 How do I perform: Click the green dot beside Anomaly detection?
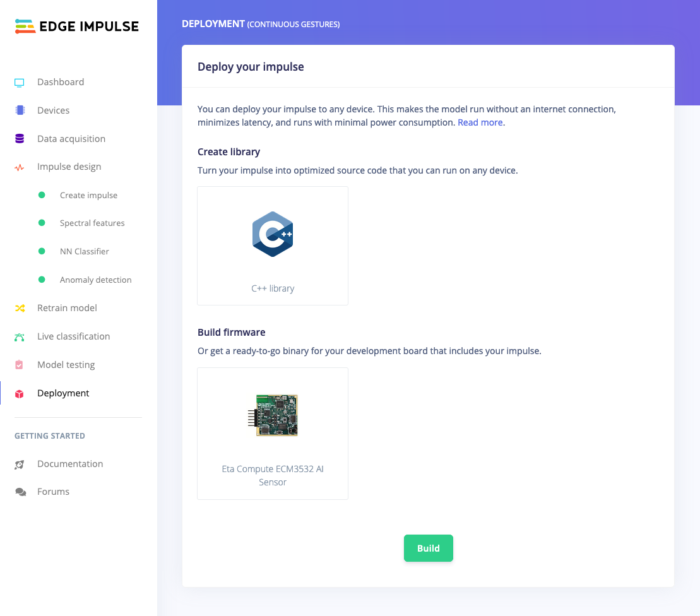pos(42,280)
